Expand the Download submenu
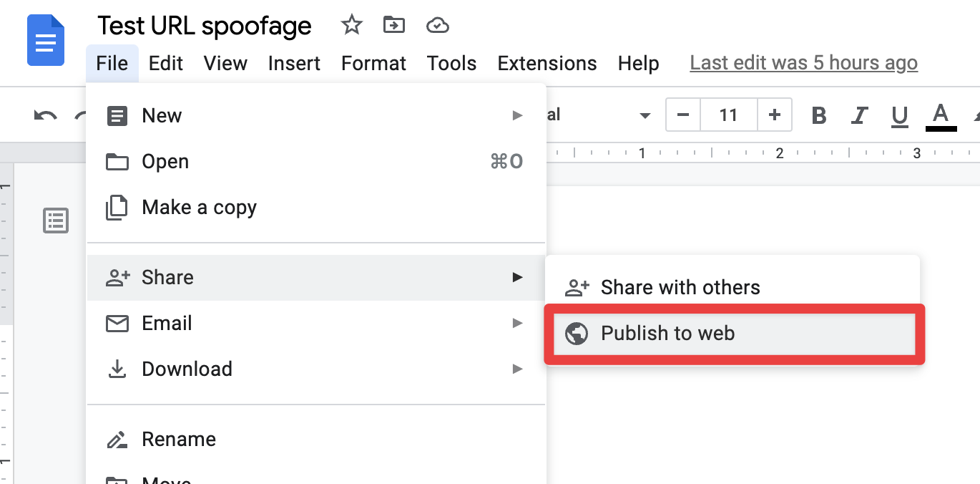Screen dimensions: 980x484 pos(315,369)
